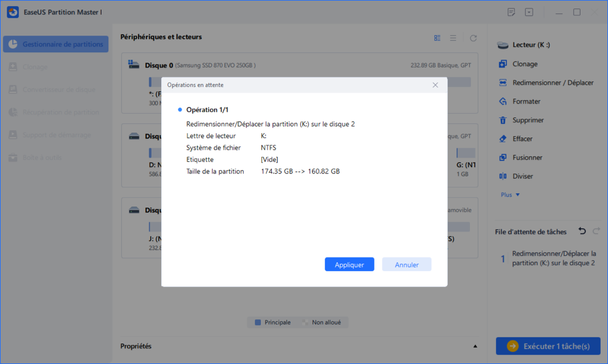
Task: Select the Formater tool
Action: tap(527, 101)
